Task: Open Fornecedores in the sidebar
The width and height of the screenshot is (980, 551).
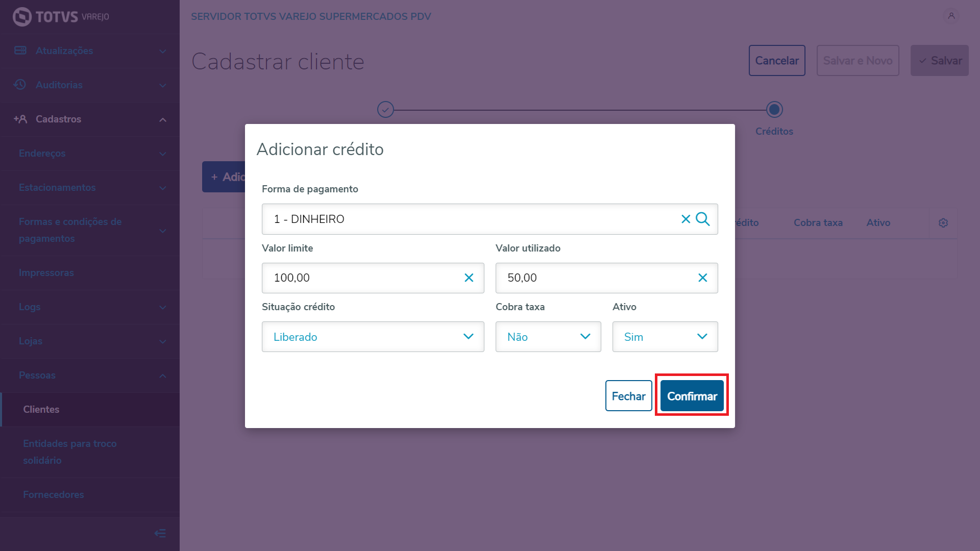Action: [54, 494]
